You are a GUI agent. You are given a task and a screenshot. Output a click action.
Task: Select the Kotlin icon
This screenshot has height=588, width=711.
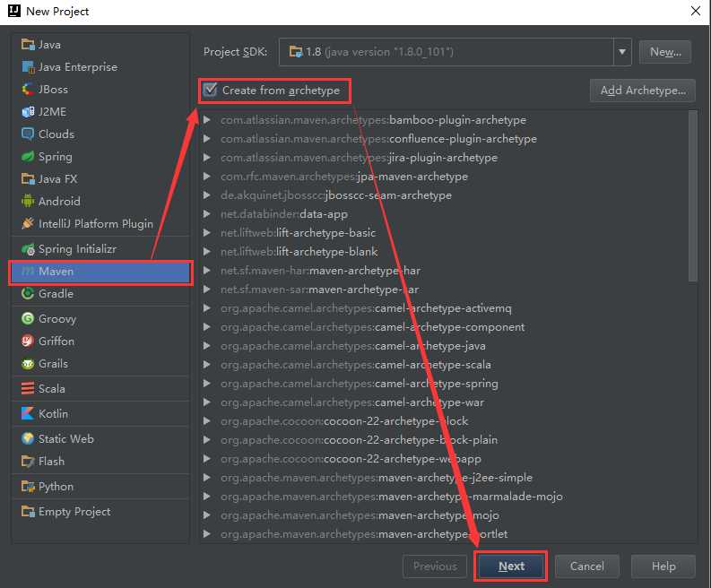click(x=28, y=413)
